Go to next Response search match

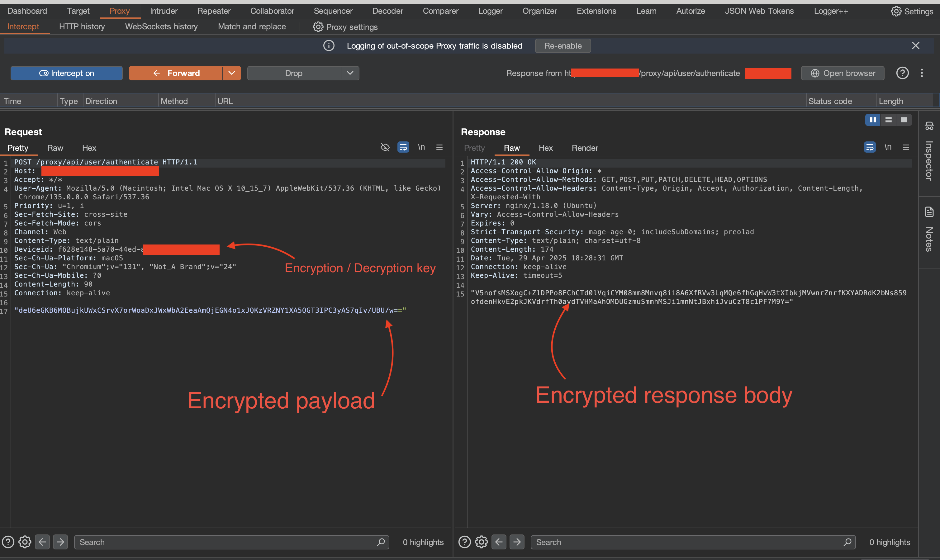(517, 542)
